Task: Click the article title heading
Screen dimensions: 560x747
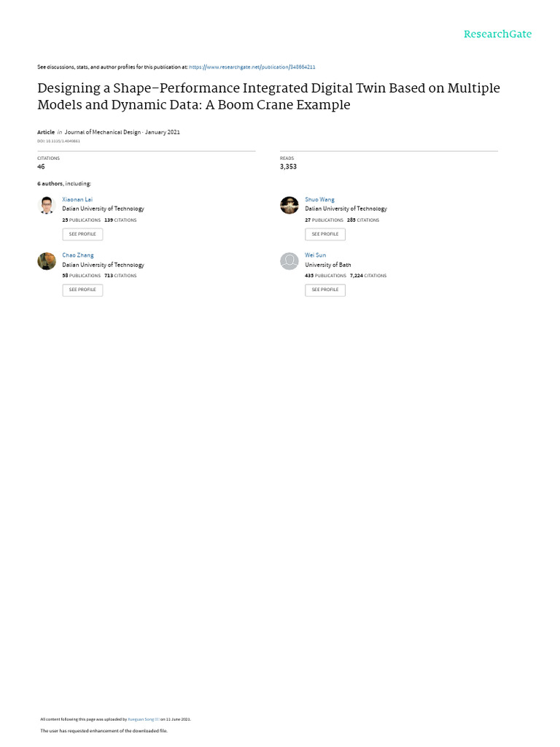Action: click(x=268, y=96)
